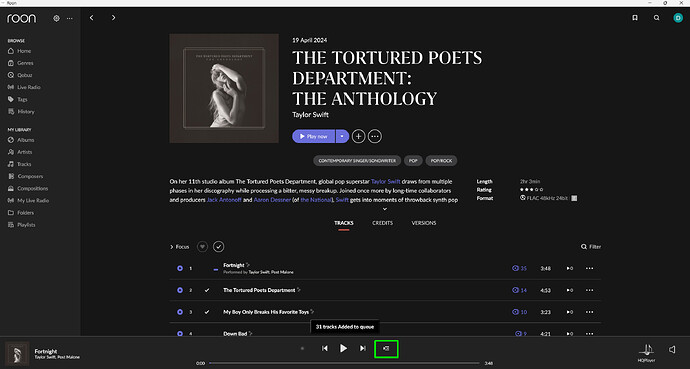
Task: Skip to next track
Action: (363, 348)
